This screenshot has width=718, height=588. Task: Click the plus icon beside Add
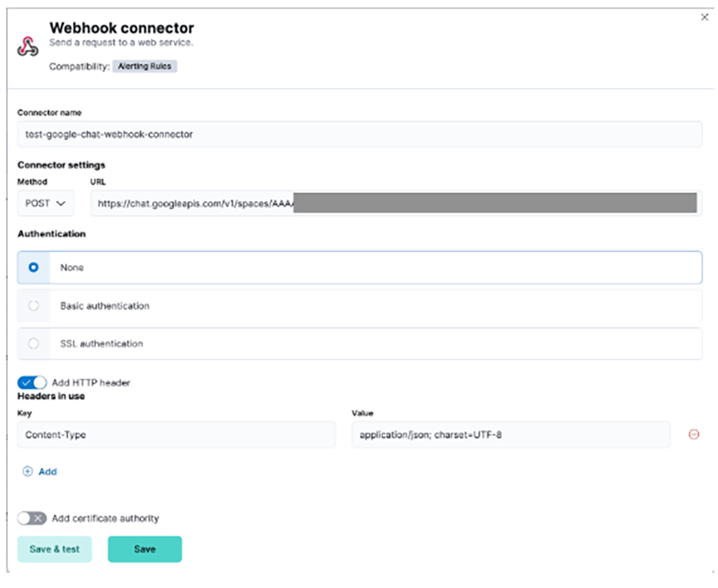[x=27, y=471]
